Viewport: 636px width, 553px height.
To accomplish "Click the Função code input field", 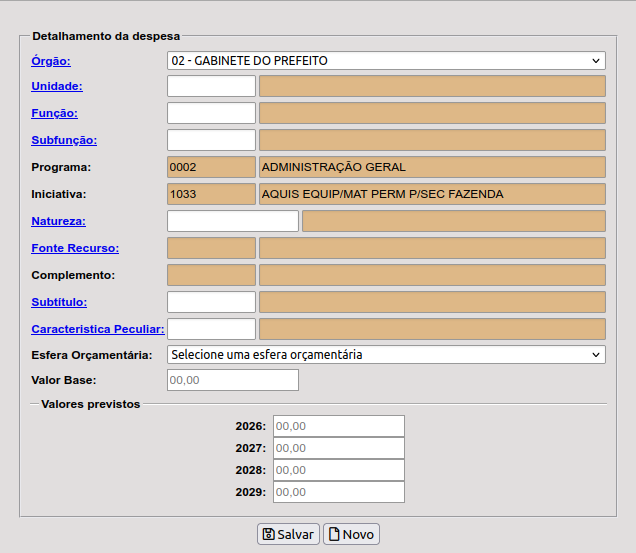I will (x=211, y=113).
